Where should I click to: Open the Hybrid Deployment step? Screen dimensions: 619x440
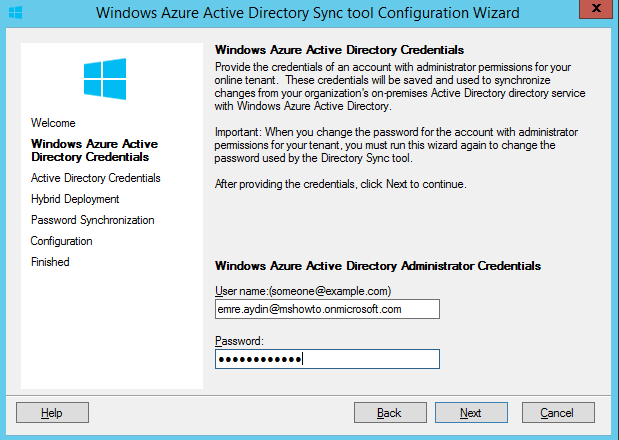75,199
